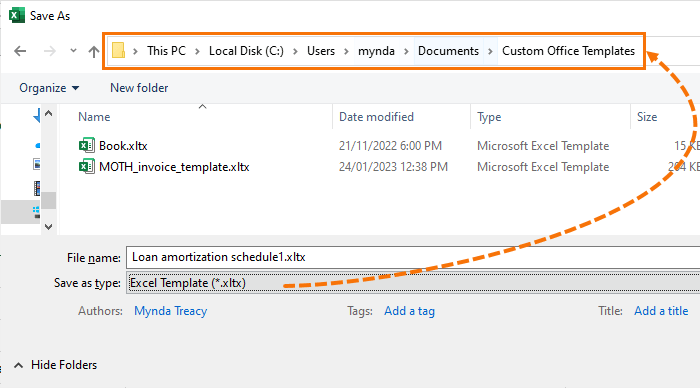
Task: Click the Back navigation arrow
Action: tap(20, 51)
